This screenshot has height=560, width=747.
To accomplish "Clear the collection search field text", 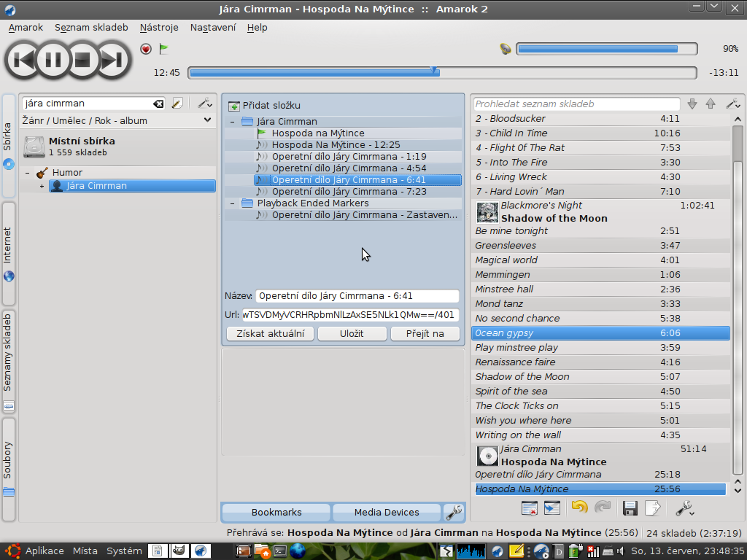I will tap(158, 104).
